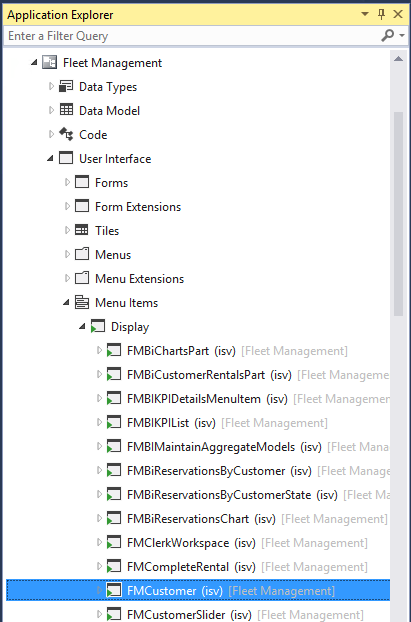Expand the FMBIKPIList item

click(x=99, y=422)
